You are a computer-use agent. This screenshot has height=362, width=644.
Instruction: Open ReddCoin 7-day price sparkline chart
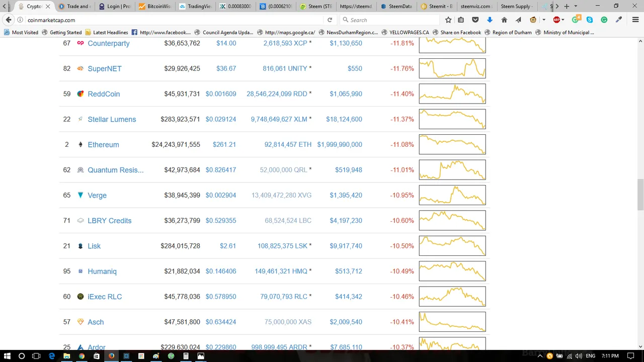click(452, 94)
